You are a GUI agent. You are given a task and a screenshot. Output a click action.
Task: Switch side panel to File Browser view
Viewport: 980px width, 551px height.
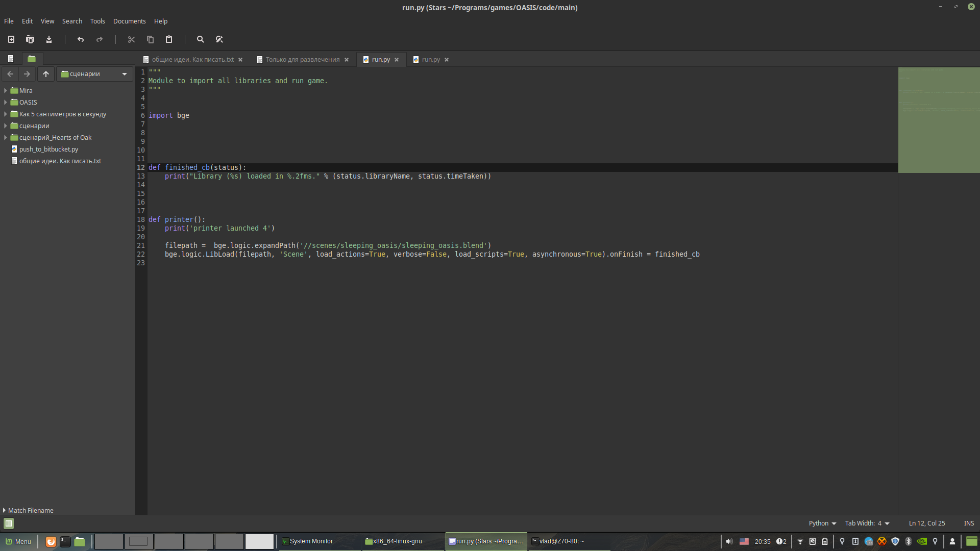click(32, 59)
